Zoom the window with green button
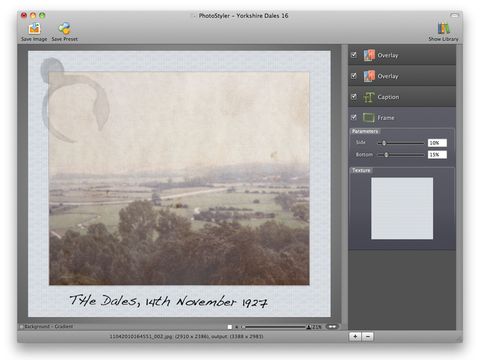480x360 pixels. pos(42,15)
